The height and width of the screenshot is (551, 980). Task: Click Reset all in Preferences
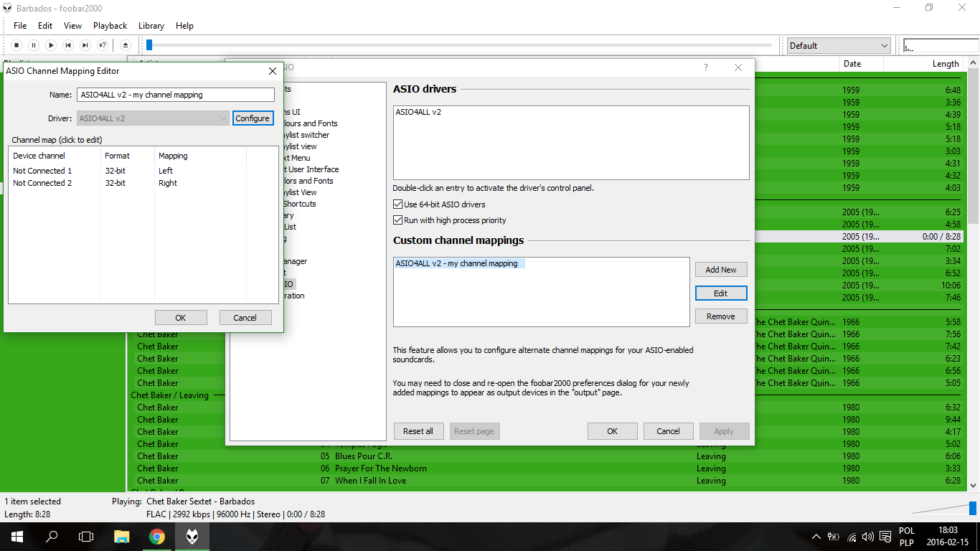(x=418, y=431)
